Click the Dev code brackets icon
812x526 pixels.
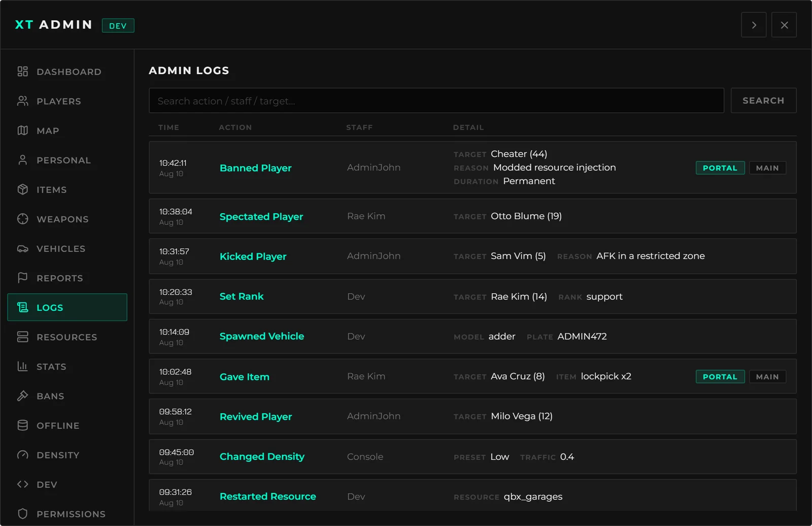[x=22, y=484]
